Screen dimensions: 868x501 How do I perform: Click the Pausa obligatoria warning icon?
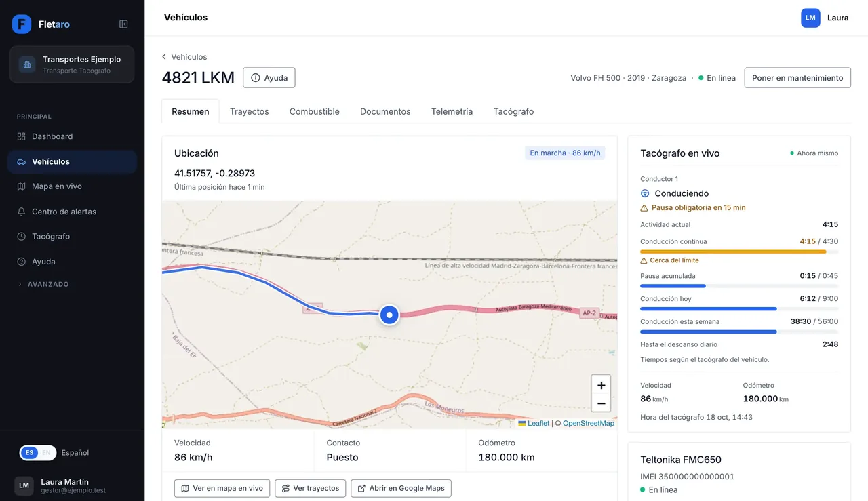tap(644, 208)
